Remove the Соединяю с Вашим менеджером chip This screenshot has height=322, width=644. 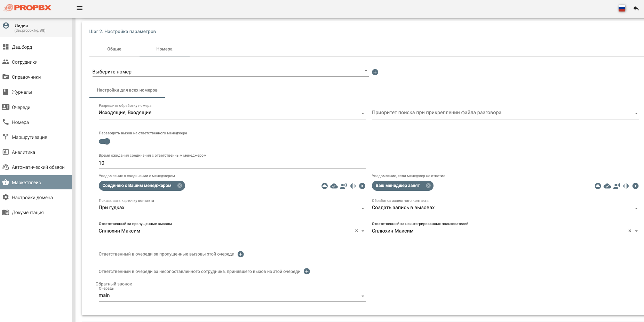point(180,186)
